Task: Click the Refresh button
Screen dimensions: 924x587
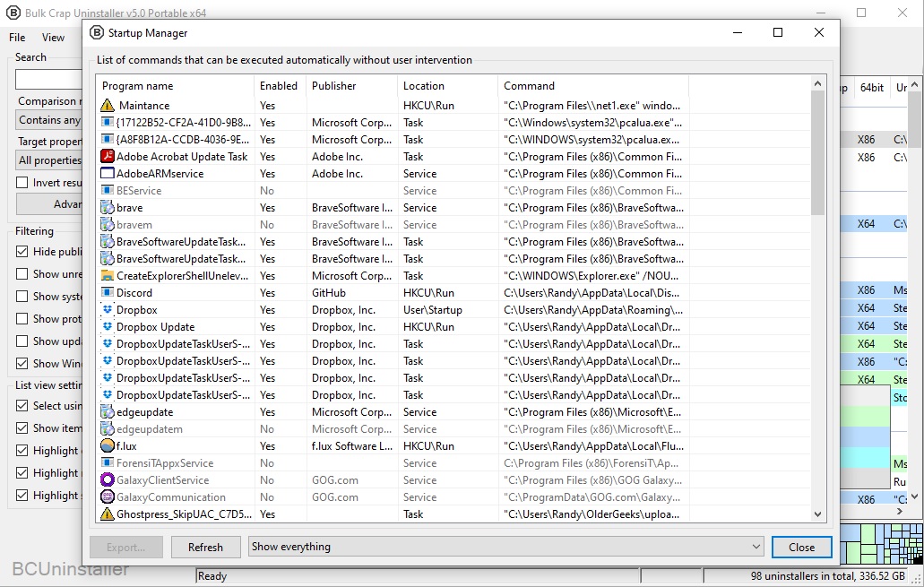Action: click(205, 547)
